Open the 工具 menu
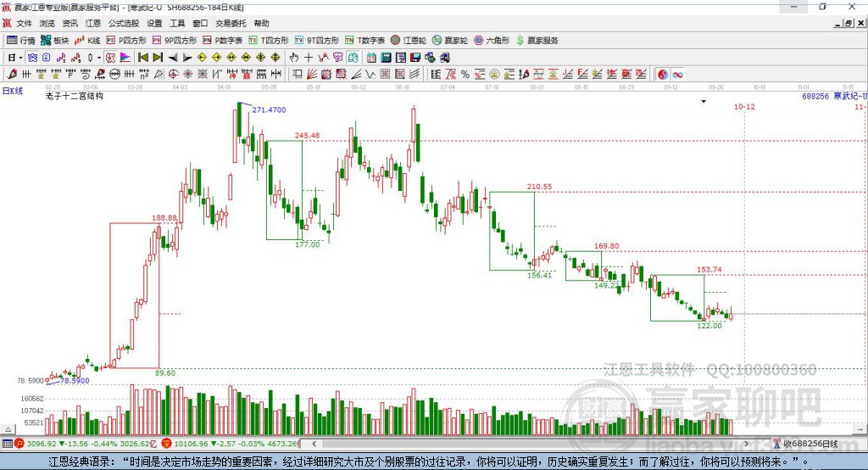 click(x=177, y=23)
